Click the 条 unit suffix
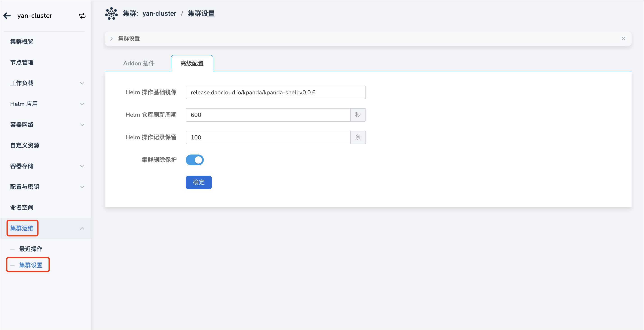644x330 pixels. [358, 137]
